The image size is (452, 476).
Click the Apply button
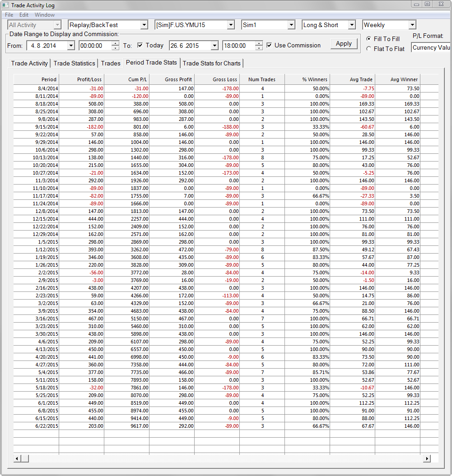coord(344,44)
